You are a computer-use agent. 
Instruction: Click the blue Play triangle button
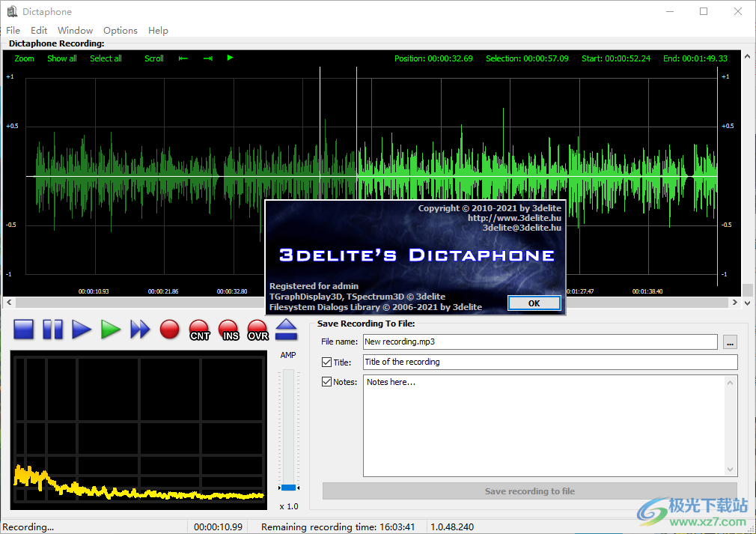[x=82, y=329]
